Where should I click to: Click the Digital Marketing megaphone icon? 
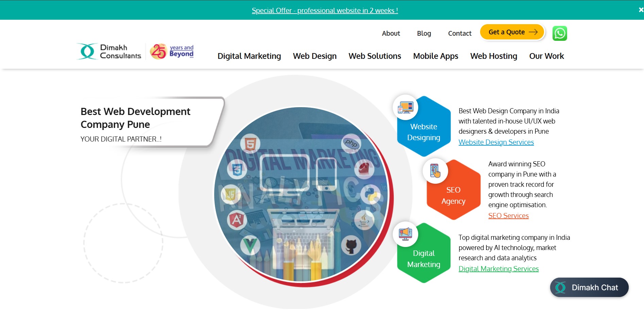pyautogui.click(x=405, y=234)
